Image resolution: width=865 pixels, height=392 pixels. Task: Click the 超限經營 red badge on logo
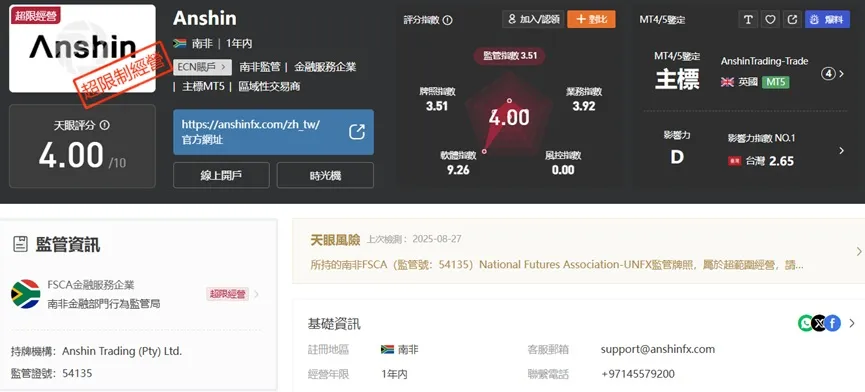35,15
